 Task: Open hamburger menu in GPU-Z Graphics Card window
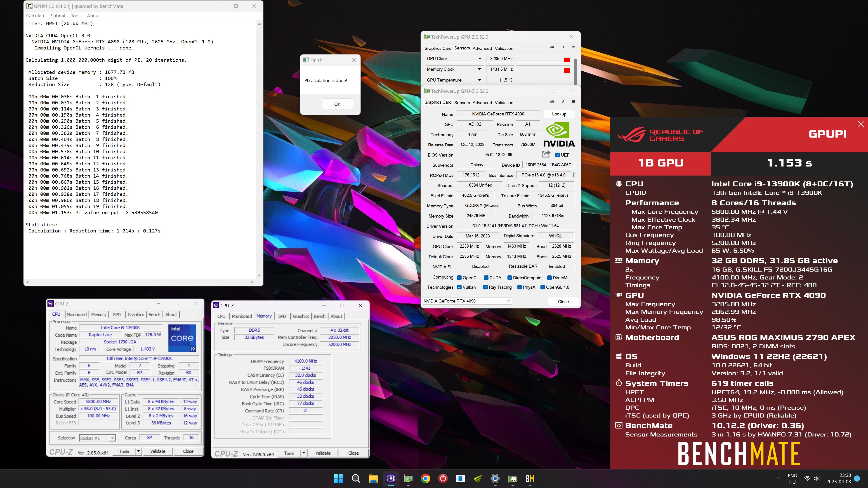click(x=573, y=102)
